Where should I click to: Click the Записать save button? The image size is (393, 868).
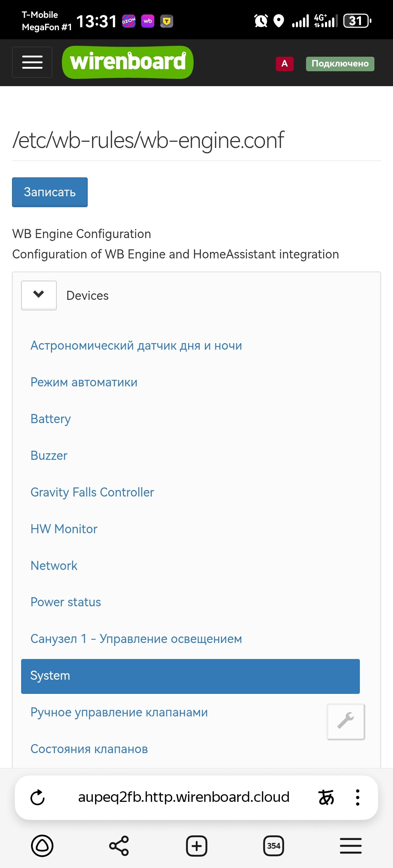pyautogui.click(x=50, y=192)
